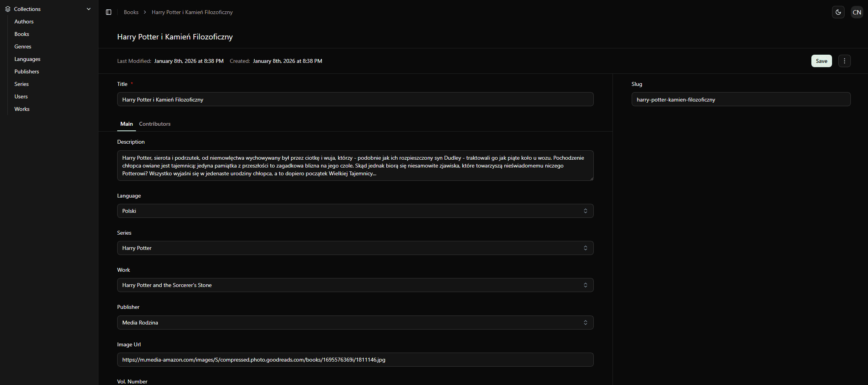Open Publishers in the sidebar
This screenshot has width=868, height=385.
pos(27,71)
